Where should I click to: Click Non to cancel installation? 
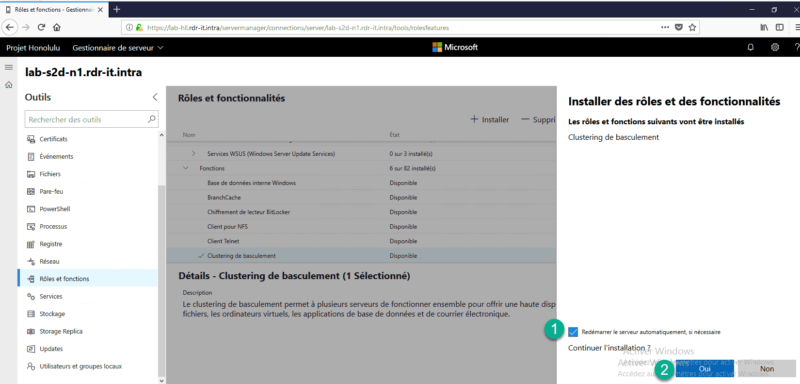pos(766,368)
